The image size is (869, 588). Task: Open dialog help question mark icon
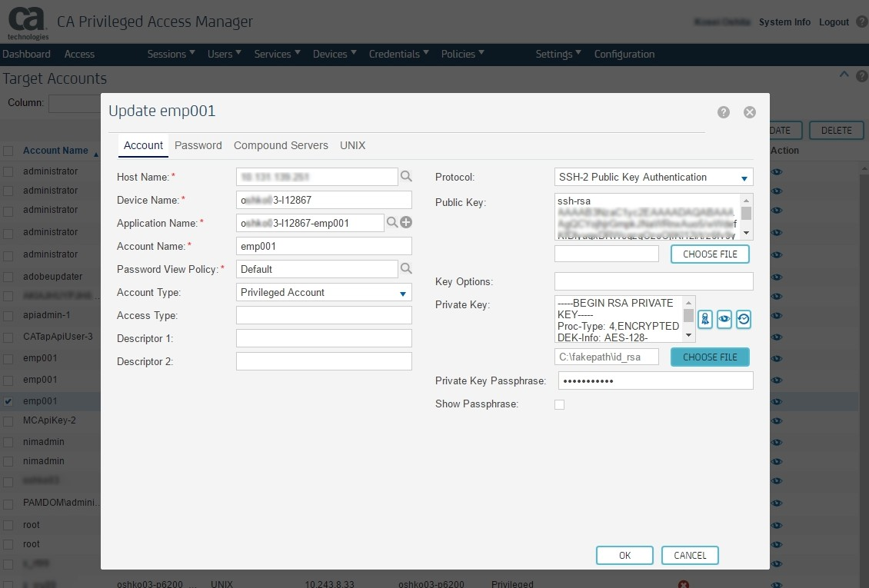tap(724, 112)
